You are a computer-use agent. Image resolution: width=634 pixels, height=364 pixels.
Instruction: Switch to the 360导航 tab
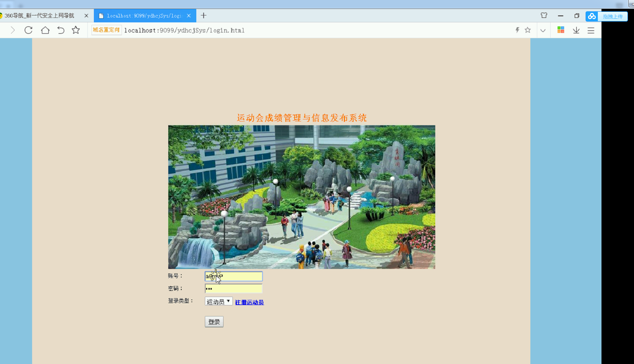point(39,15)
